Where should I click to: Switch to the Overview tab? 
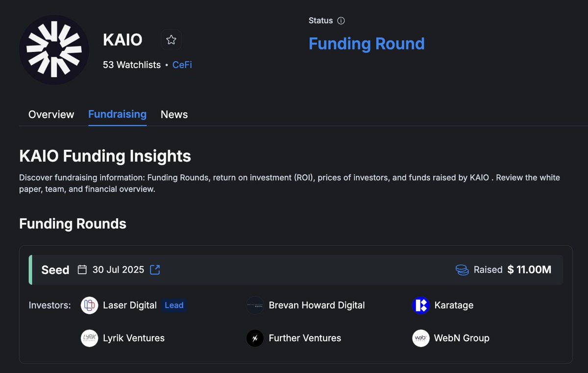coord(51,114)
